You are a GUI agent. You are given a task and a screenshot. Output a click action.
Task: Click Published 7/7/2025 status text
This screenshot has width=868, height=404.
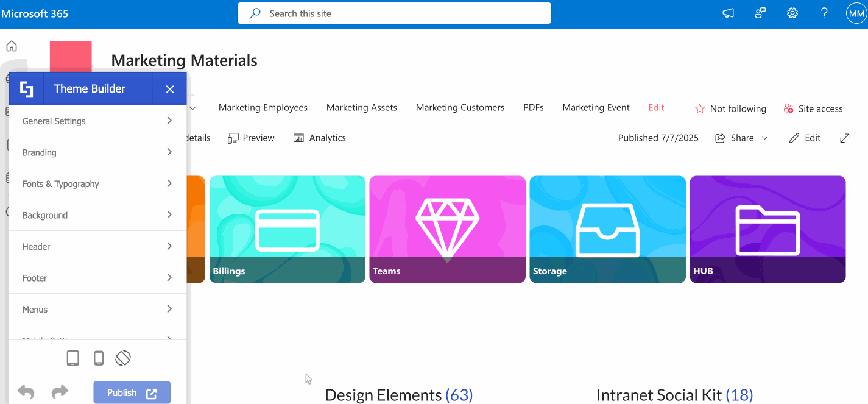coord(658,138)
